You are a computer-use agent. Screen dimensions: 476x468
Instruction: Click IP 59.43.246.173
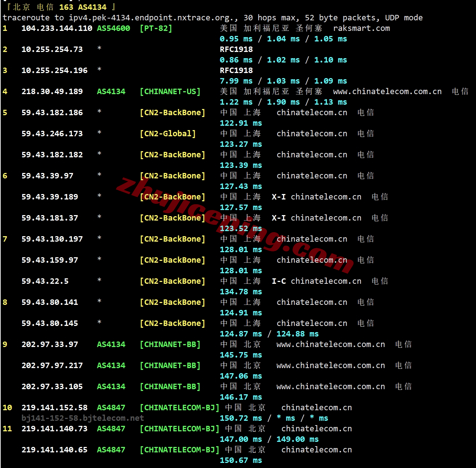point(52,134)
